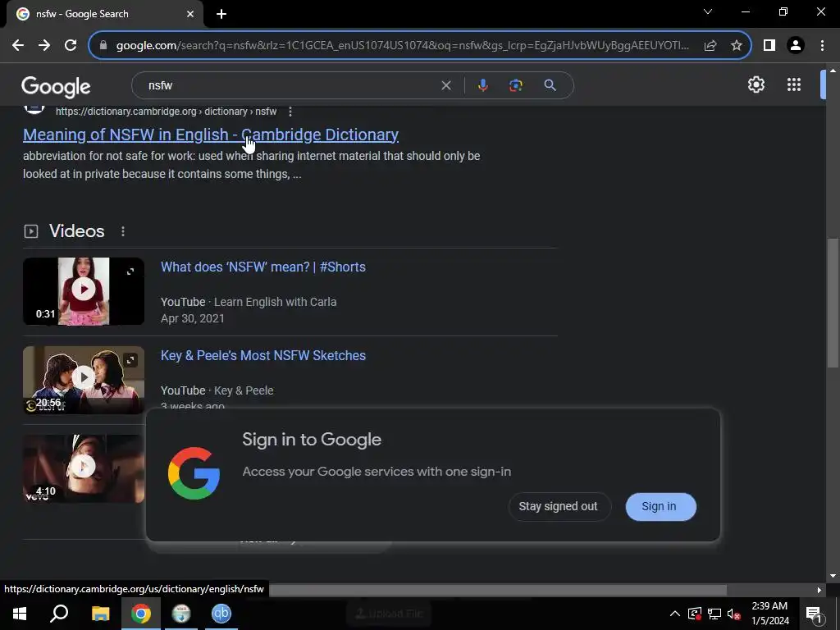This screenshot has width=840, height=630.
Task: View site information via lock icon
Action: [x=103, y=46]
